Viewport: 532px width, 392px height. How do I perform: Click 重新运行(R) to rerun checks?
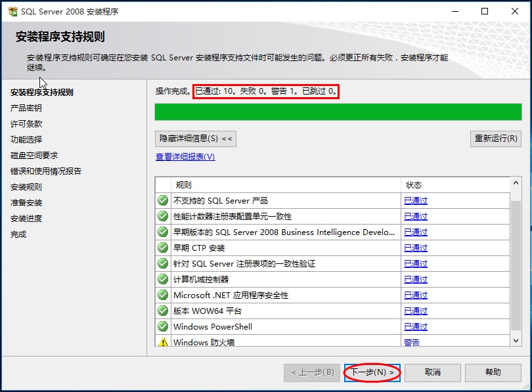[x=496, y=139]
